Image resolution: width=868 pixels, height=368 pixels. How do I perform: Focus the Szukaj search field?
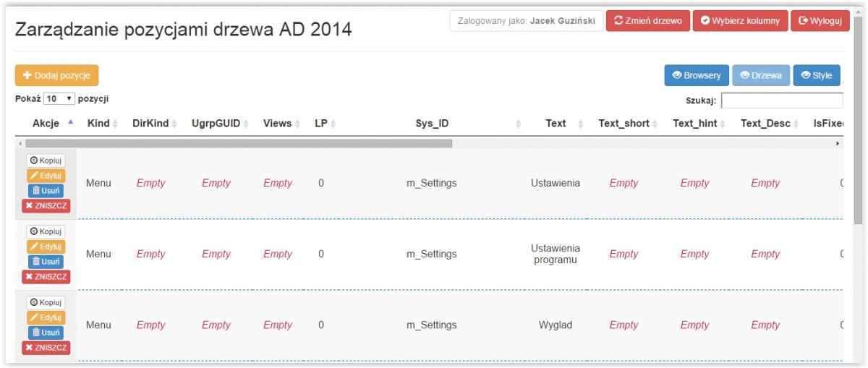[782, 100]
